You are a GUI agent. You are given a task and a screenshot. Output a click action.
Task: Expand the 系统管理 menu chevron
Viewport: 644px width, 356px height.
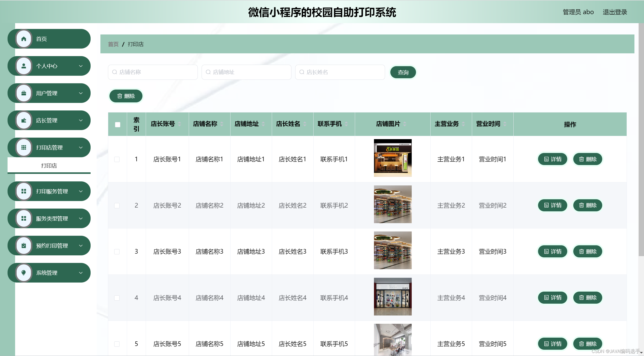(81, 273)
